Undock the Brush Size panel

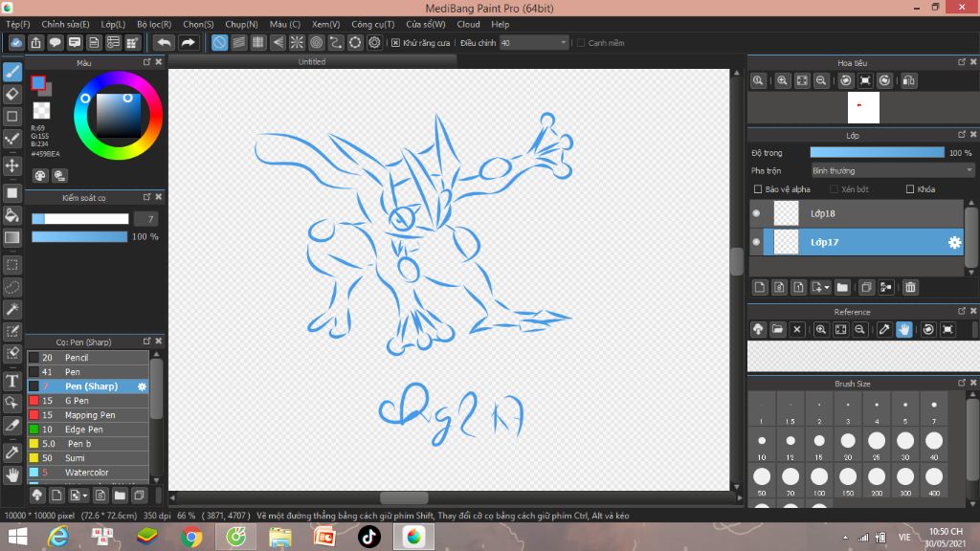click(x=961, y=383)
